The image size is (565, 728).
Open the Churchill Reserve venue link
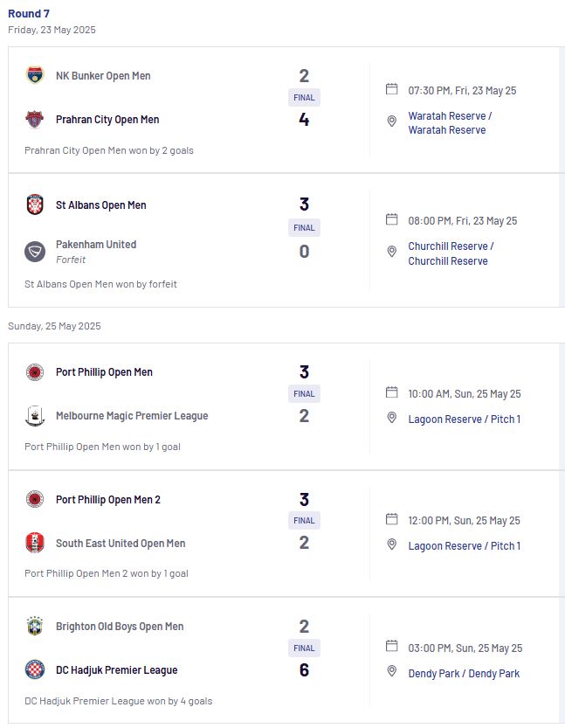451,253
